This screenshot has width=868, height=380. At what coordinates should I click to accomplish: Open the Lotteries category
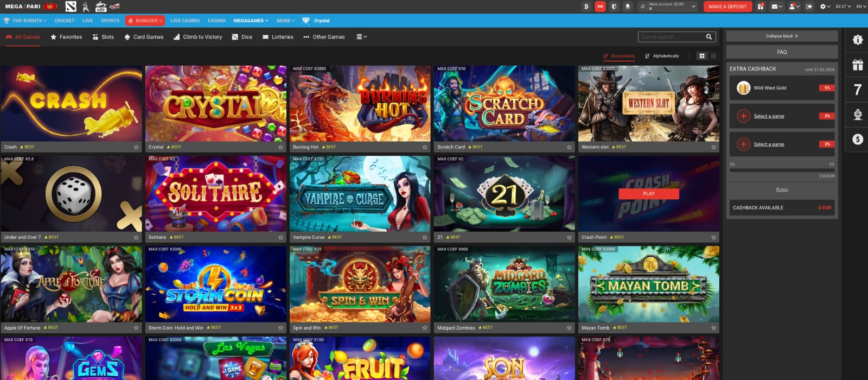coord(278,37)
